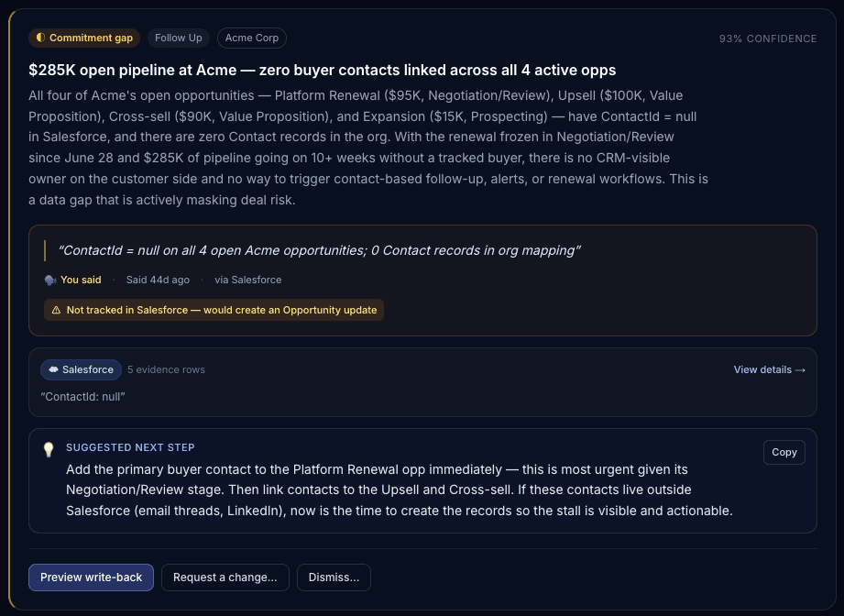Image resolution: width=844 pixels, height=616 pixels.
Task: Open the Request a change menu
Action: (225, 577)
